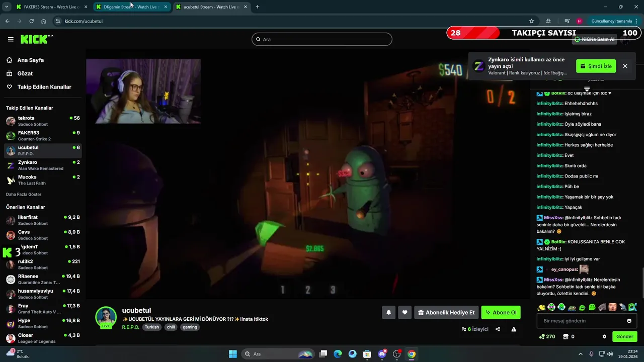Click the report warning triangle icon
The width and height of the screenshot is (644, 362).
(514, 329)
